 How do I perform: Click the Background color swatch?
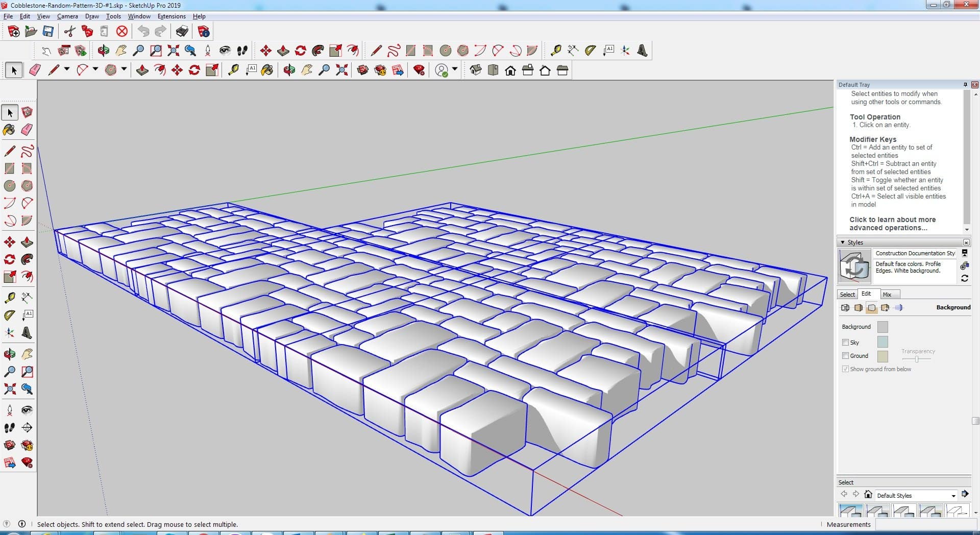[x=882, y=327]
